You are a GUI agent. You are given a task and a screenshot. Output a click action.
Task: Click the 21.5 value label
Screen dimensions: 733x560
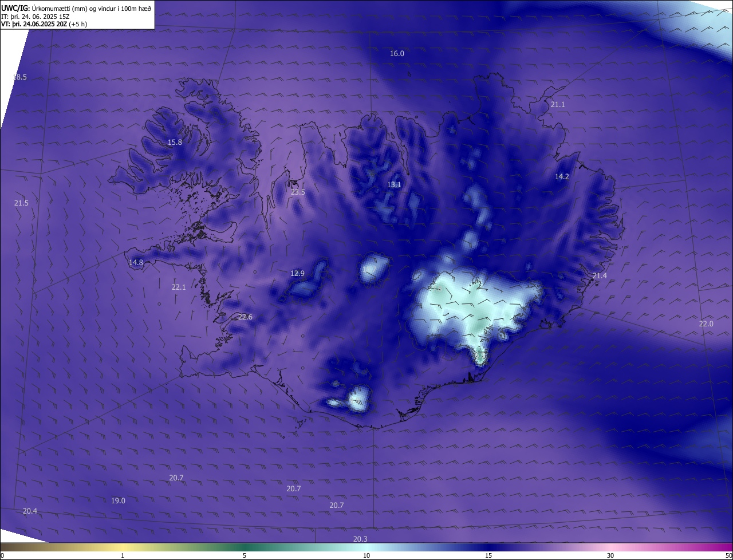point(21,203)
